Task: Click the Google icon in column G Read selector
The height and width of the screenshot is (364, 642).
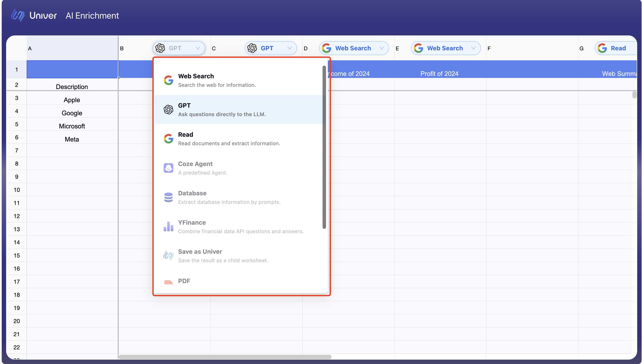Action: (x=602, y=48)
